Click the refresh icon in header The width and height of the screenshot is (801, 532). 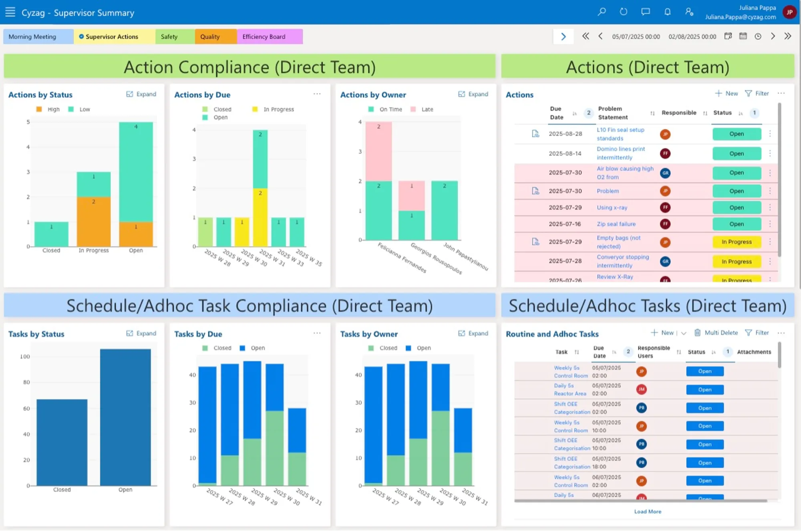point(624,12)
